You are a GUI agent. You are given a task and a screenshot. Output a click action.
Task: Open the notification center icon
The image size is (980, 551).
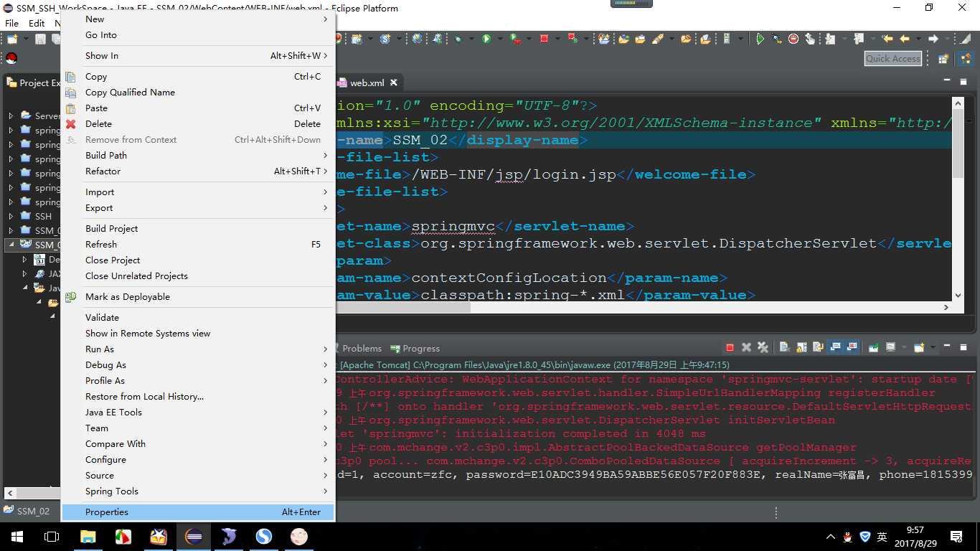(x=956, y=537)
